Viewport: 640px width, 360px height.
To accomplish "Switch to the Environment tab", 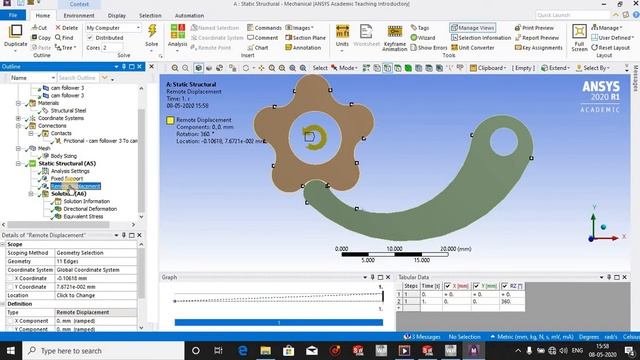I will (79, 16).
